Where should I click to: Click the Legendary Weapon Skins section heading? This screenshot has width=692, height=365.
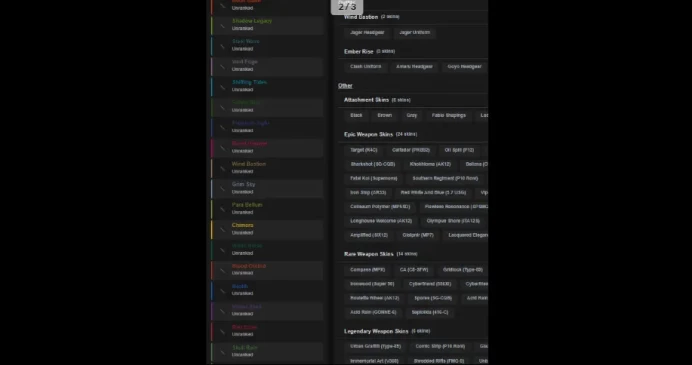(376, 331)
